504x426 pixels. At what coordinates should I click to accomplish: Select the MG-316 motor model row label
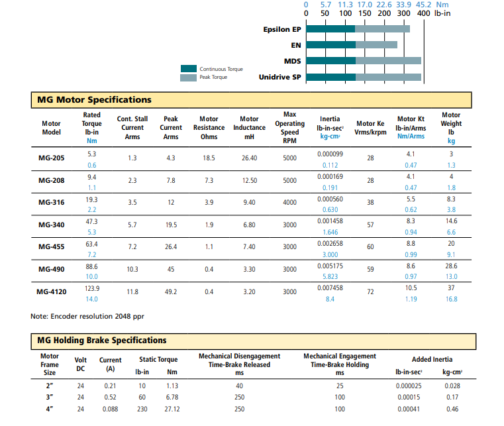51,203
